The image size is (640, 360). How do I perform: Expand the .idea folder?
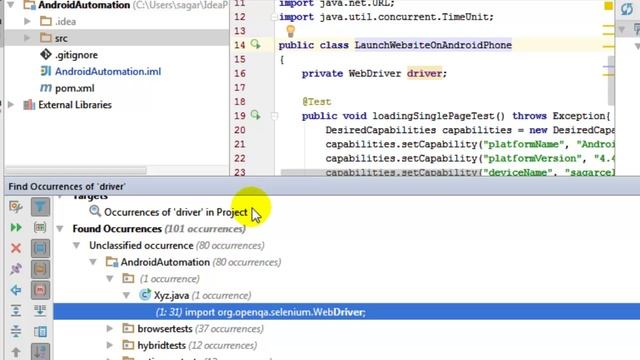click(27, 21)
